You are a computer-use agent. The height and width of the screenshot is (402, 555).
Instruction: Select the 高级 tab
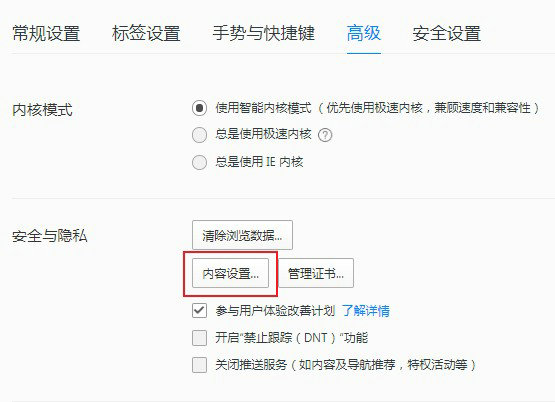coord(364,33)
